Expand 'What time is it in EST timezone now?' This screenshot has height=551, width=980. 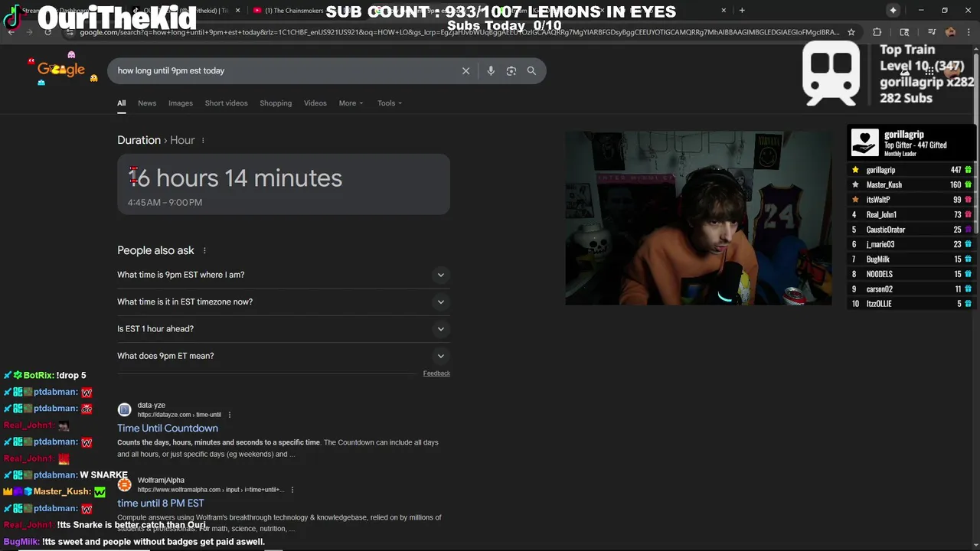point(283,302)
